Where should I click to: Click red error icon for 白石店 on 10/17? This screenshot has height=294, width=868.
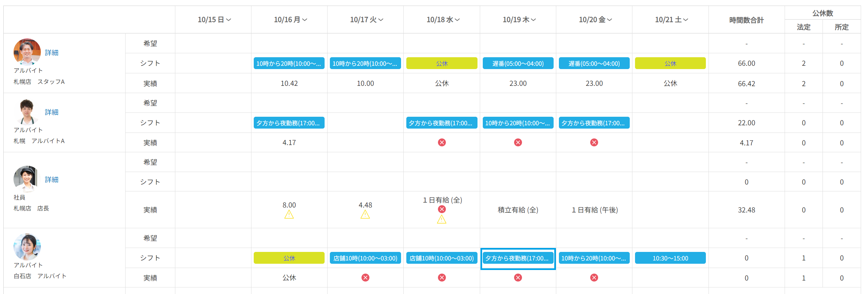[365, 278]
